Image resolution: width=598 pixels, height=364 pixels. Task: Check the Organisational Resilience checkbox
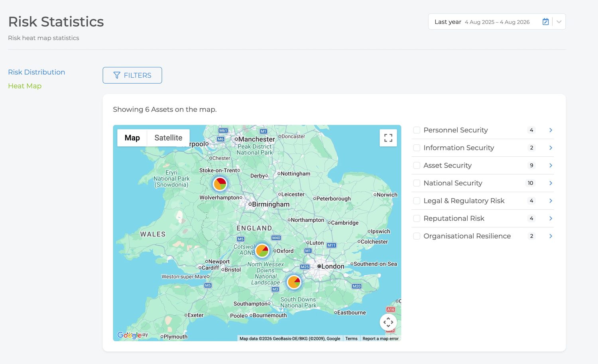coord(417,236)
